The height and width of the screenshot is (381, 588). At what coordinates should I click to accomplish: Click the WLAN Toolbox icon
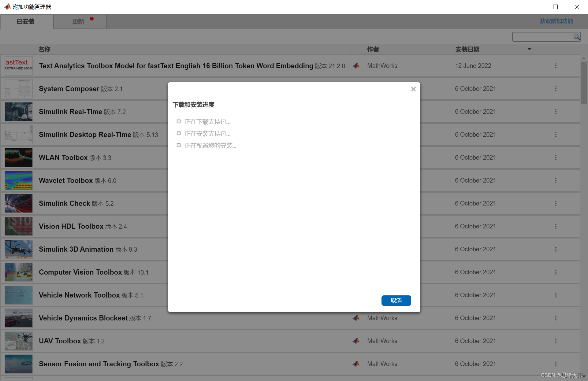click(x=18, y=157)
